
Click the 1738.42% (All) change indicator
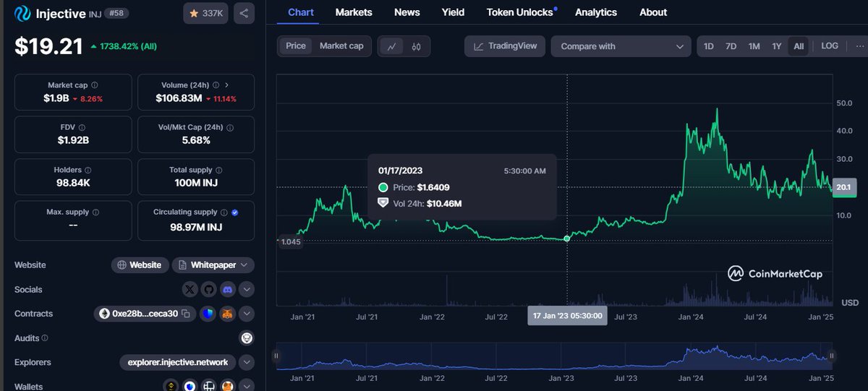pos(124,46)
